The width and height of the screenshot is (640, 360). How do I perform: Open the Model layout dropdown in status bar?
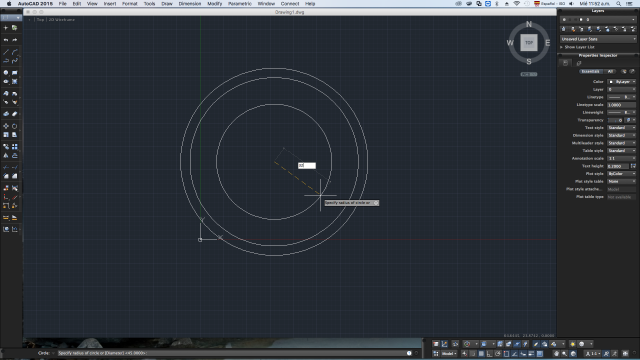pyautogui.click(x=449, y=353)
